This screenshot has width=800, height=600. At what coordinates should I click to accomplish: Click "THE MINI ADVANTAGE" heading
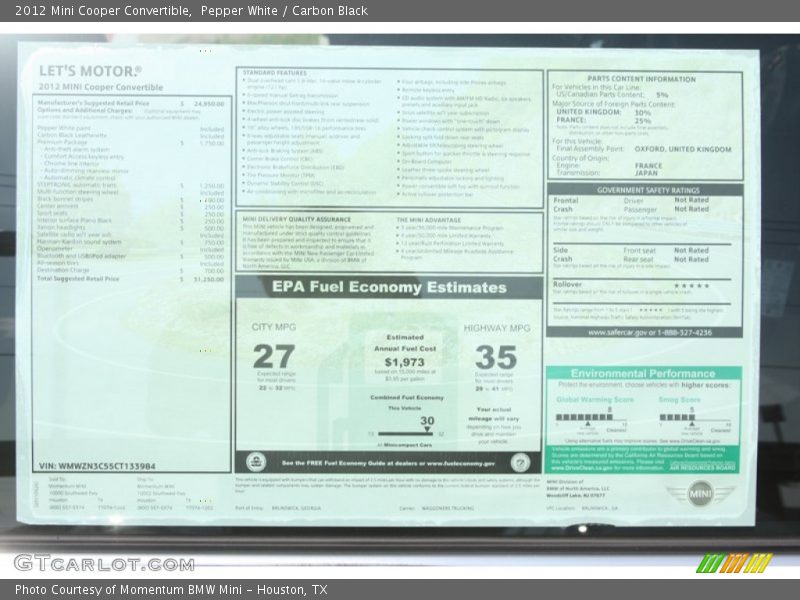(429, 220)
